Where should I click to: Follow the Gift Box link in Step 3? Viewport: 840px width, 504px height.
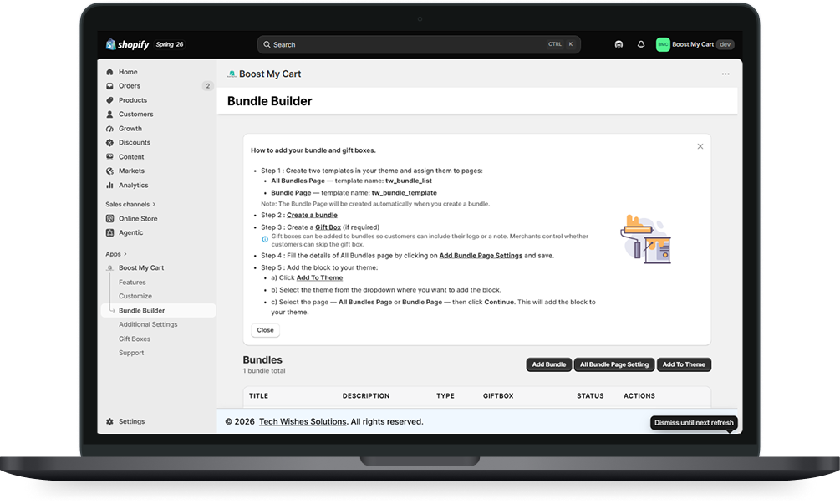pos(328,227)
